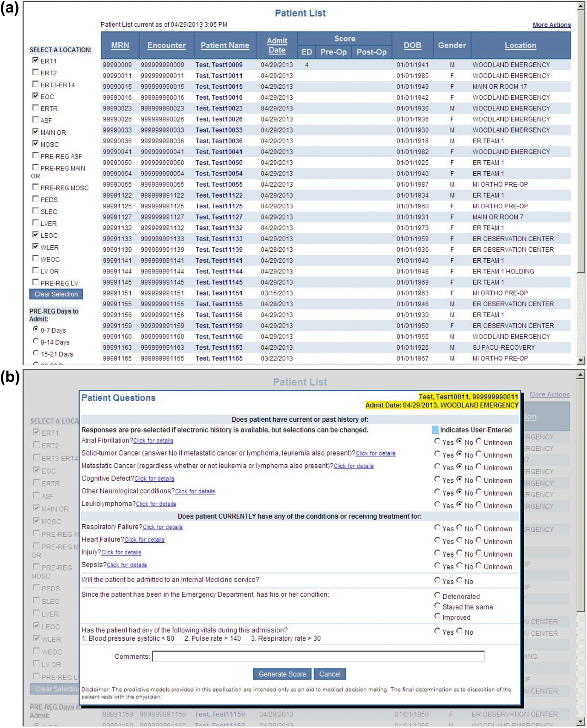Uncheck the ERT1 location in the top Patient List
Viewport: 587px width, 728px height.
click(x=36, y=60)
